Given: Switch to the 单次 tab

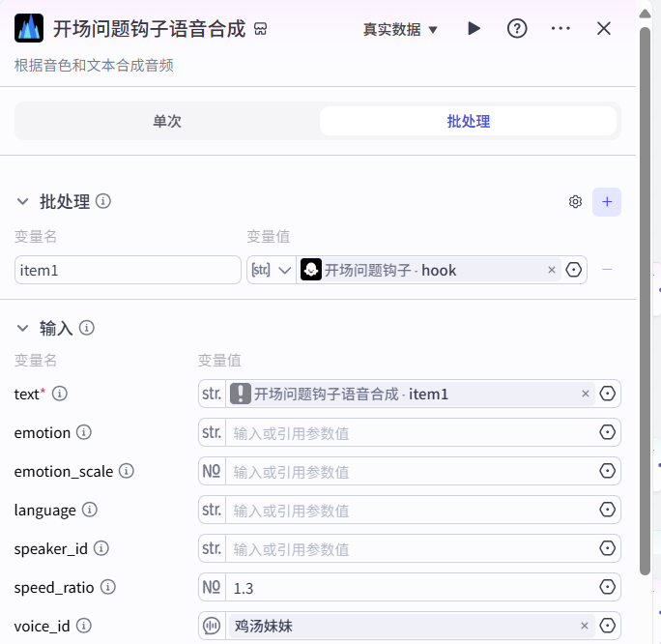Looking at the screenshot, I should [167, 121].
